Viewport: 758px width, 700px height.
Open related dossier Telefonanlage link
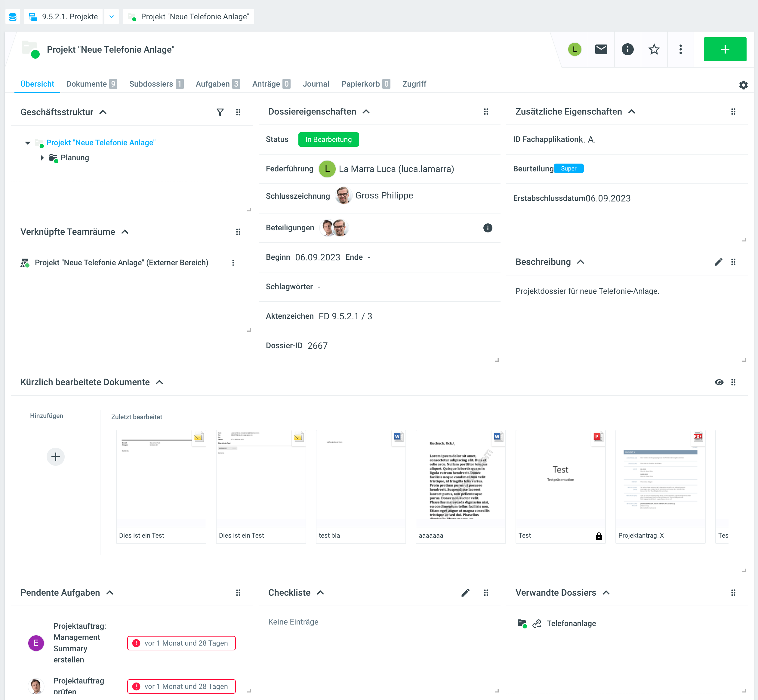point(571,624)
